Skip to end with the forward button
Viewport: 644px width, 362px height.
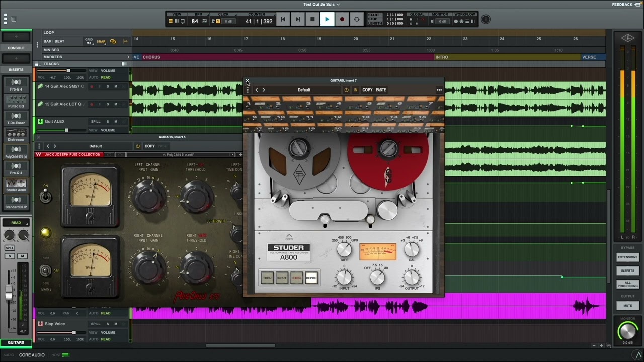(297, 19)
